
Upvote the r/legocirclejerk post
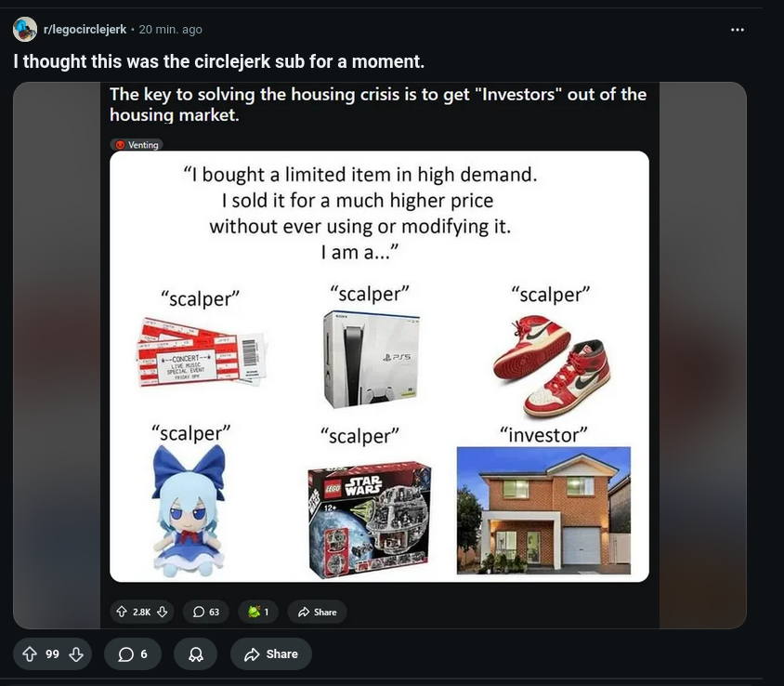(x=30, y=654)
